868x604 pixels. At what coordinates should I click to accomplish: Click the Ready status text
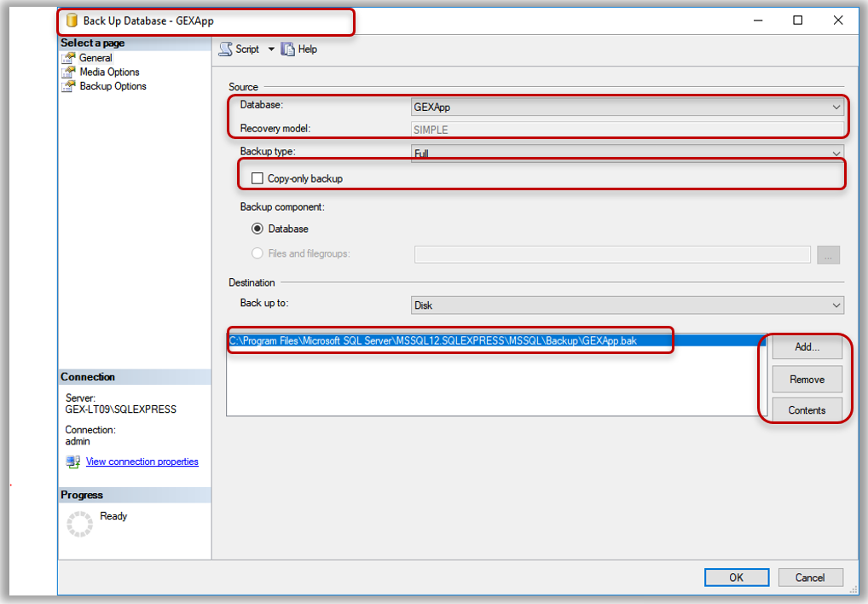tap(113, 516)
